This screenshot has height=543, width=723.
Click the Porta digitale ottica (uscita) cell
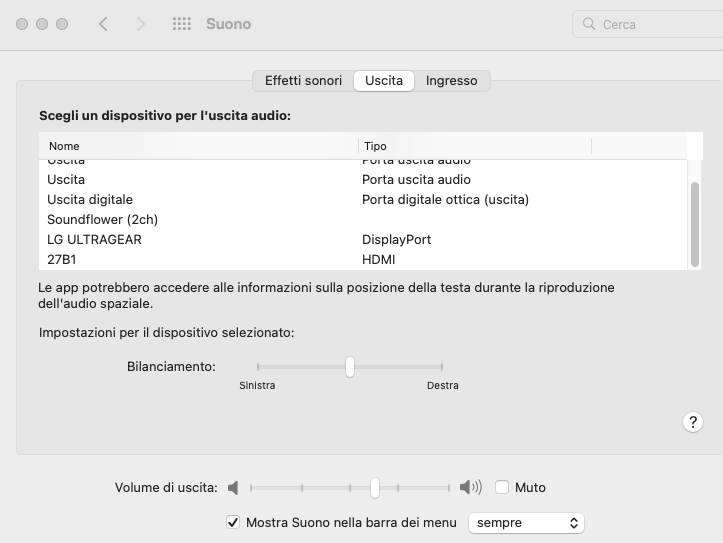445,200
